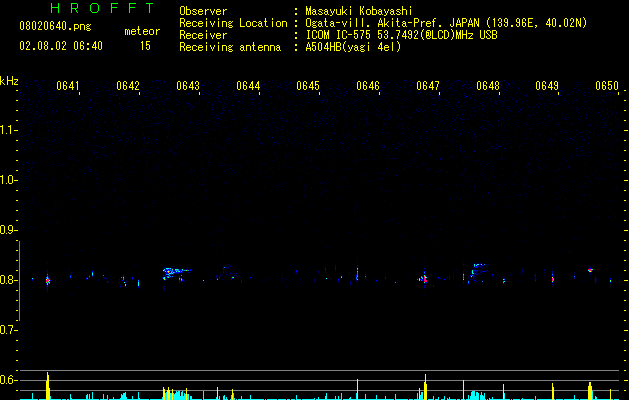This screenshot has height=400, width=629.
Task: Click the tall yellow intensity spike before 0641
Action: (x=48, y=386)
